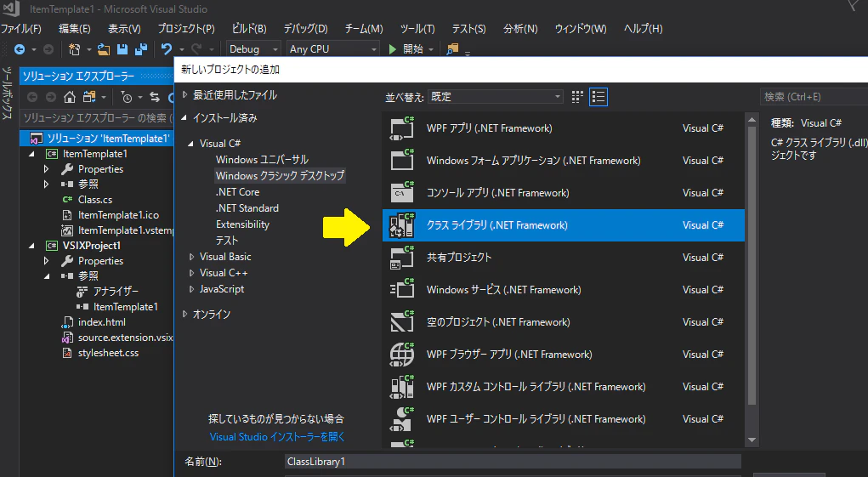Click the template list scroll down arrow

(752, 440)
